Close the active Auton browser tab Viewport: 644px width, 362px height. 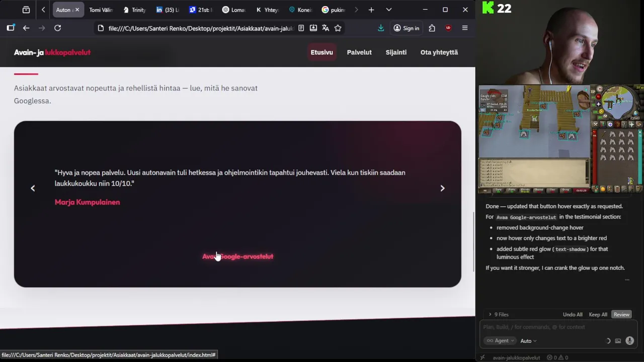[x=77, y=10]
